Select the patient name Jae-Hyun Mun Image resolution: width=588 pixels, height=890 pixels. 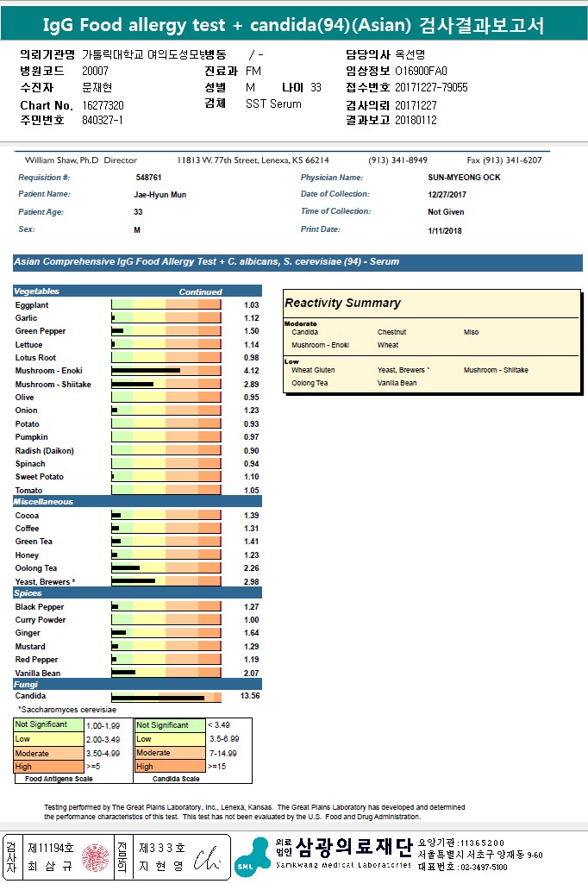(160, 195)
